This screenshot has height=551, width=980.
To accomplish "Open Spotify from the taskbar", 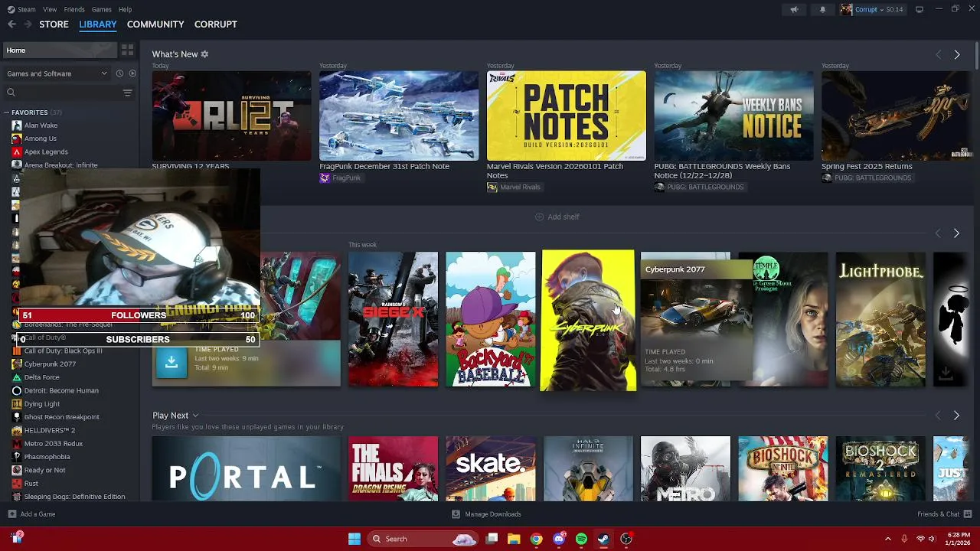I will (x=581, y=539).
